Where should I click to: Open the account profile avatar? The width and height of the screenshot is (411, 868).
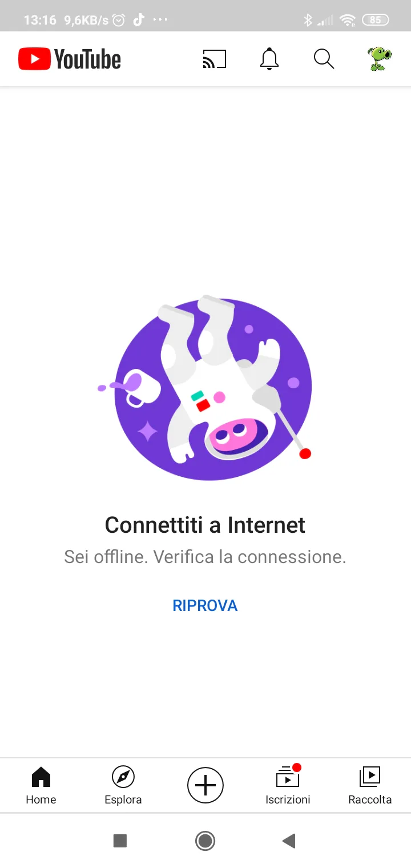379,59
